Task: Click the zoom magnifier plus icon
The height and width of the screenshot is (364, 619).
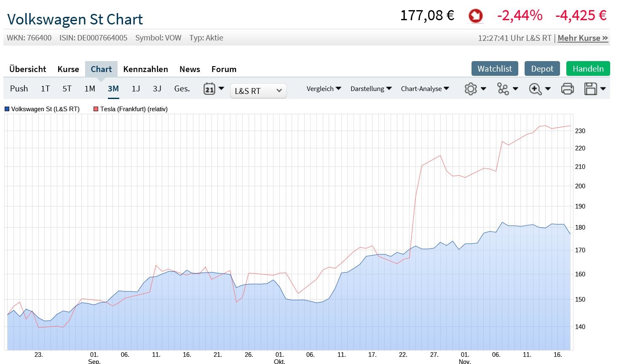Action: [535, 89]
